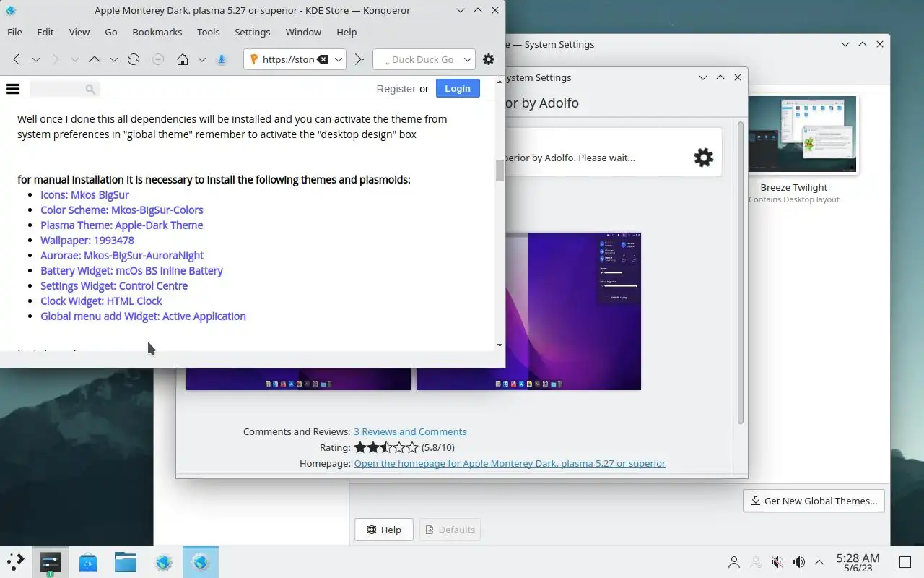Go back in Konqueror
This screenshot has width=924, height=578.
pyautogui.click(x=17, y=59)
